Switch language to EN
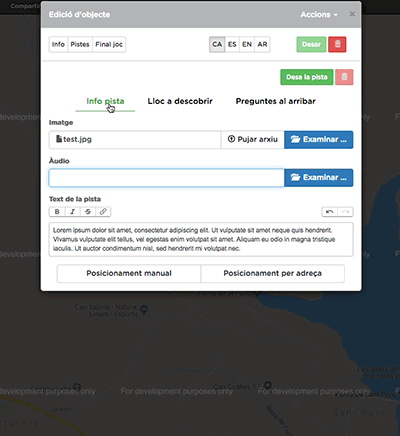Viewport: 400px width, 436px height. (247, 44)
